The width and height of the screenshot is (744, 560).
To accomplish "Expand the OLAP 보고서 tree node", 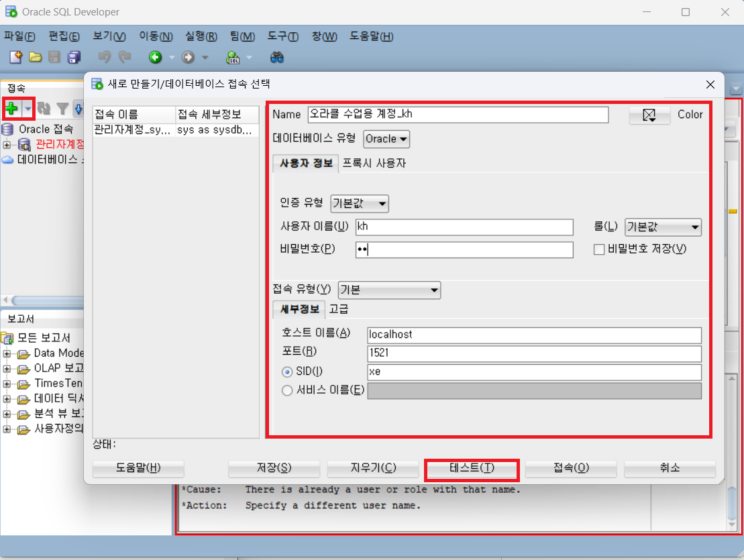I will [7, 369].
